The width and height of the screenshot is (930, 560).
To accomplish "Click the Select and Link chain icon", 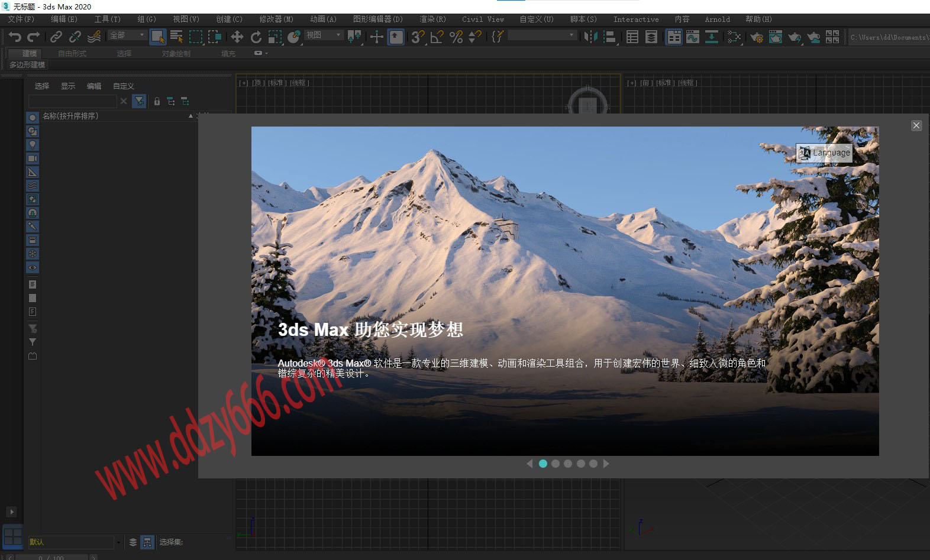I will 56,37.
